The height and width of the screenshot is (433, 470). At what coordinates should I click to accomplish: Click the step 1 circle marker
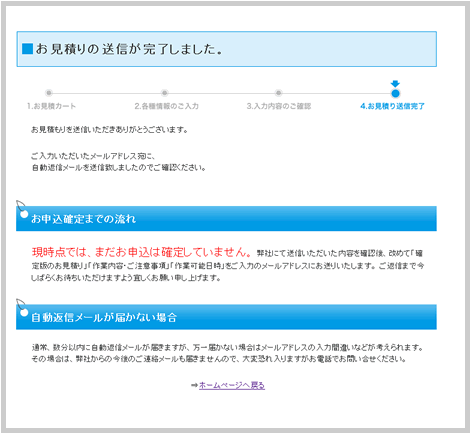[49, 93]
